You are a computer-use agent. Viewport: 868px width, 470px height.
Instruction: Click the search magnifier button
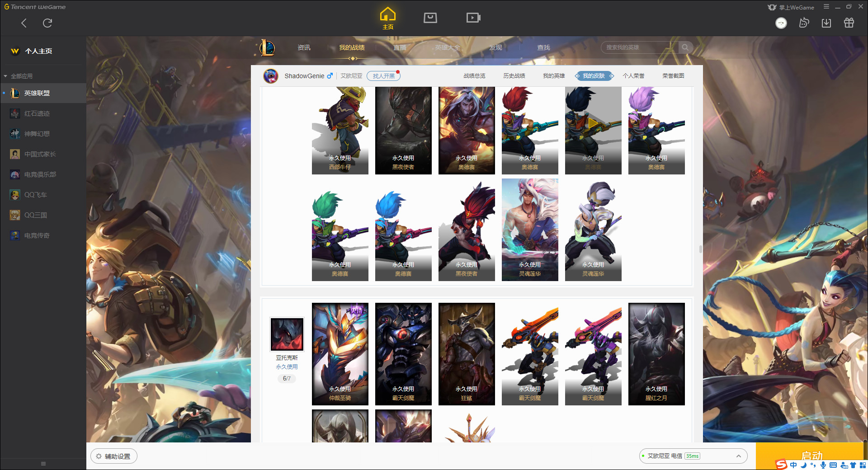coord(685,47)
